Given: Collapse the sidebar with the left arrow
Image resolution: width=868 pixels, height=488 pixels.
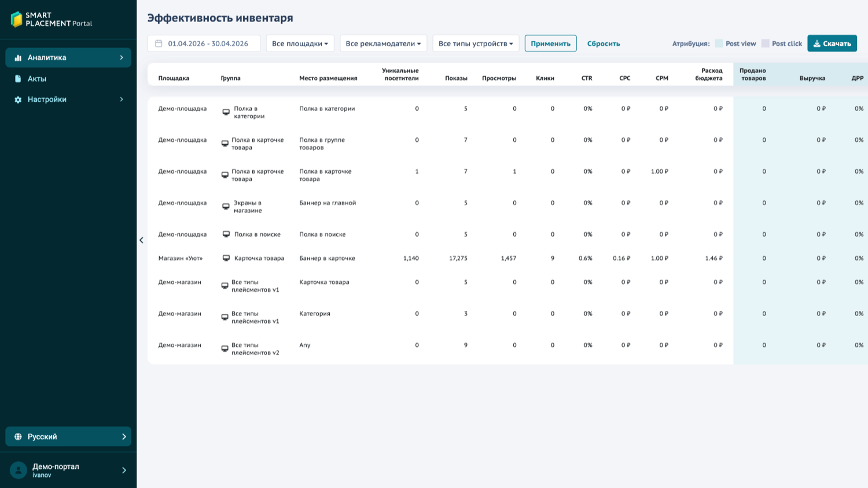Looking at the screenshot, I should [141, 240].
